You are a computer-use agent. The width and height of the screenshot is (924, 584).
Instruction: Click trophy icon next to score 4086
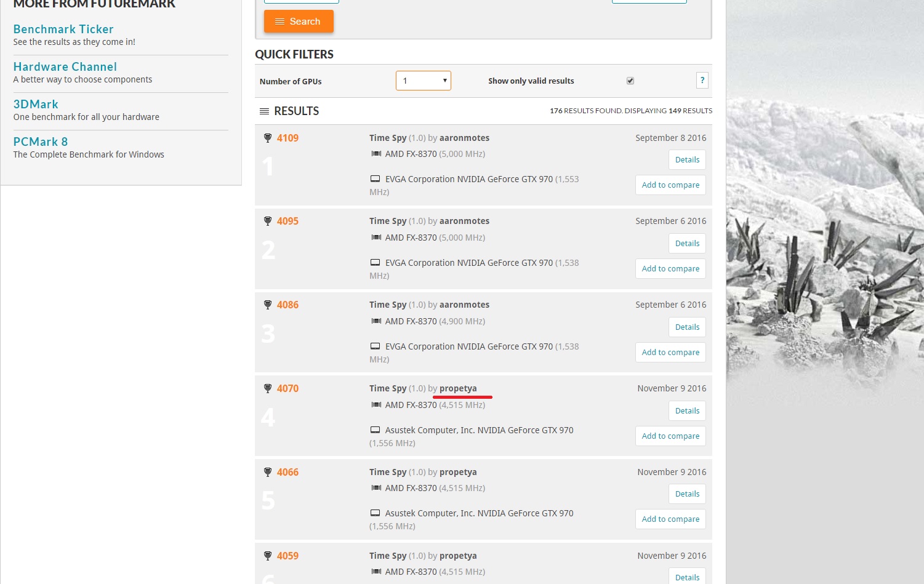click(x=268, y=305)
